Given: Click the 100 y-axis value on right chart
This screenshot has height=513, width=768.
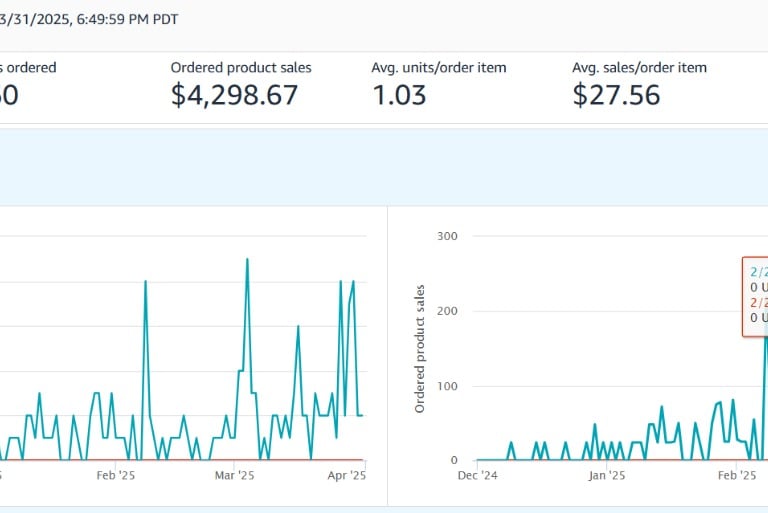Looking at the screenshot, I should click(448, 386).
